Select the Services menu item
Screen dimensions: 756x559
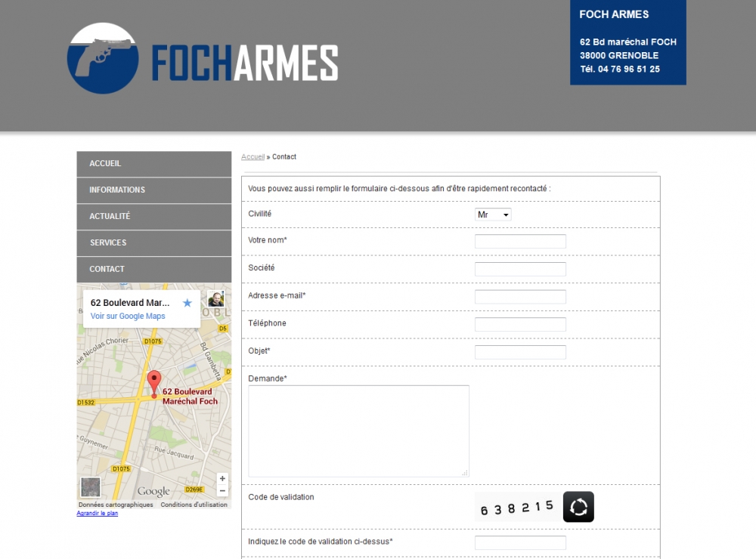coord(153,243)
